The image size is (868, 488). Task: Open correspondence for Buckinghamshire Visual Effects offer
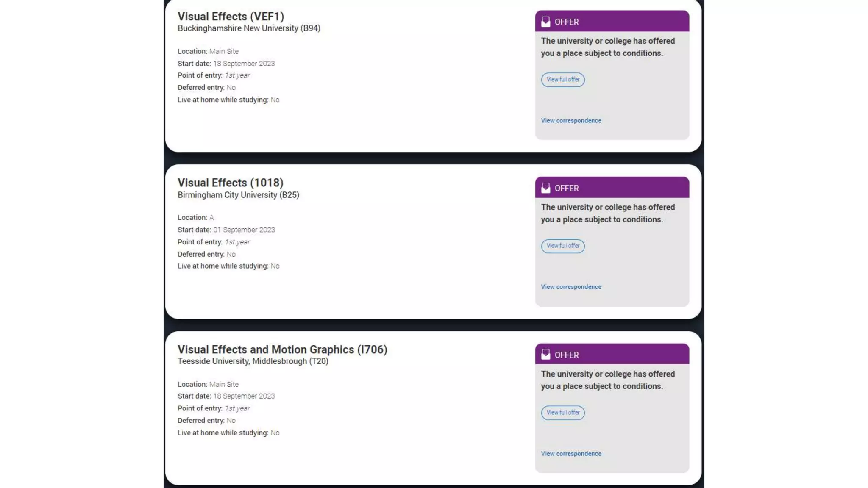coord(571,121)
